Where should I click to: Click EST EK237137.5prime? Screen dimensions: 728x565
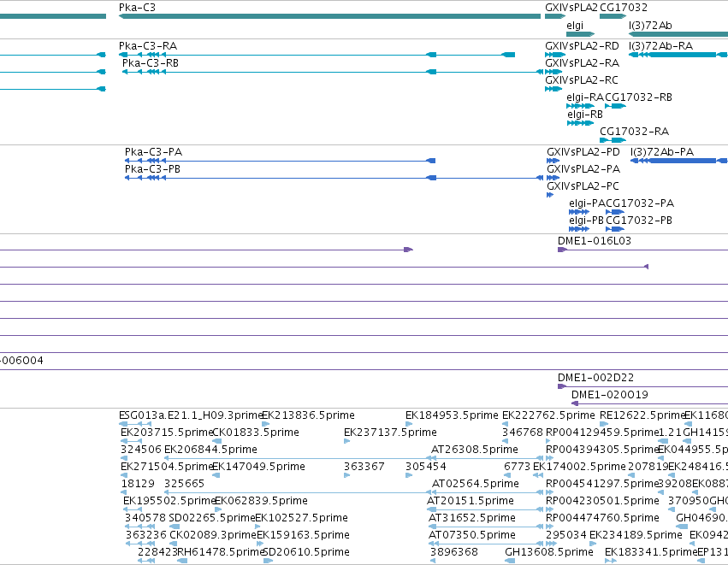pos(346,441)
